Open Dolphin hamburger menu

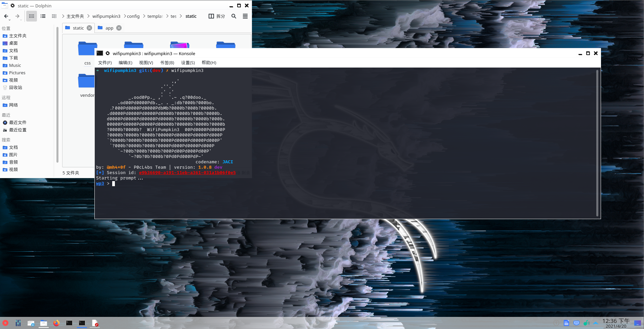pos(245,16)
